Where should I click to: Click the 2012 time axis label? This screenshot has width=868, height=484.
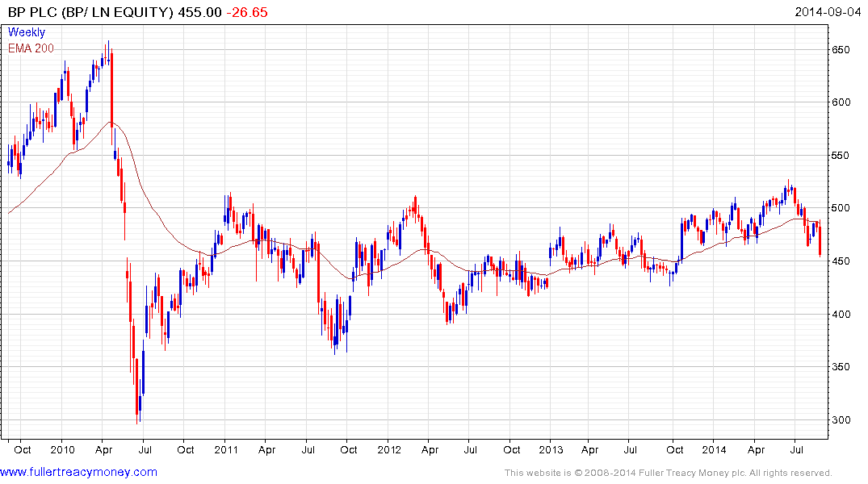coord(388,449)
